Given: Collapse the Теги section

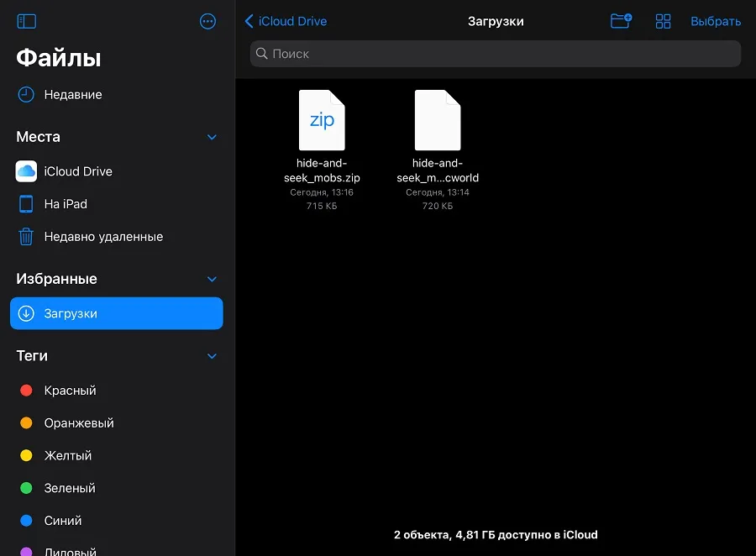Looking at the screenshot, I should point(212,356).
